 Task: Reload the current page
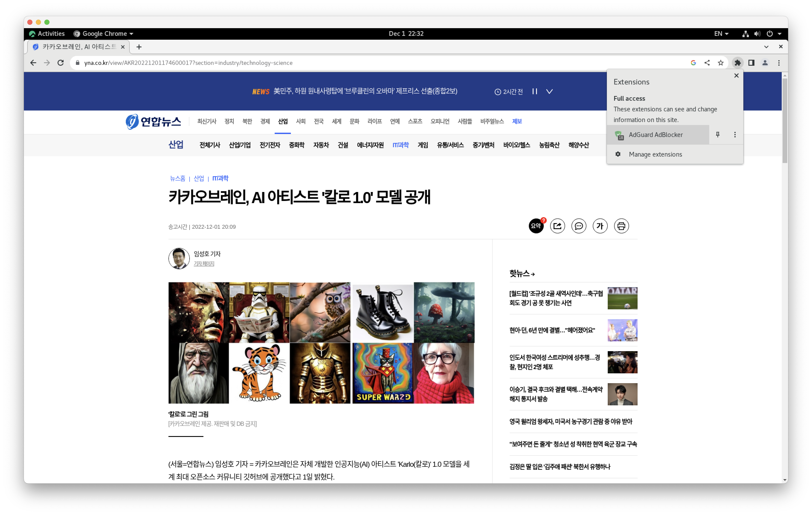[61, 63]
